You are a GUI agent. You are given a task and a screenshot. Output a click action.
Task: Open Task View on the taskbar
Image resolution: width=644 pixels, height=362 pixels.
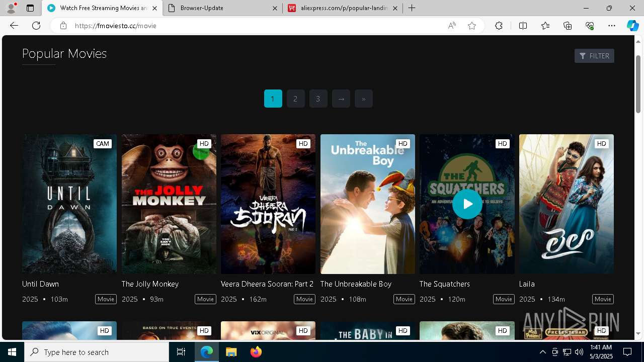181,352
